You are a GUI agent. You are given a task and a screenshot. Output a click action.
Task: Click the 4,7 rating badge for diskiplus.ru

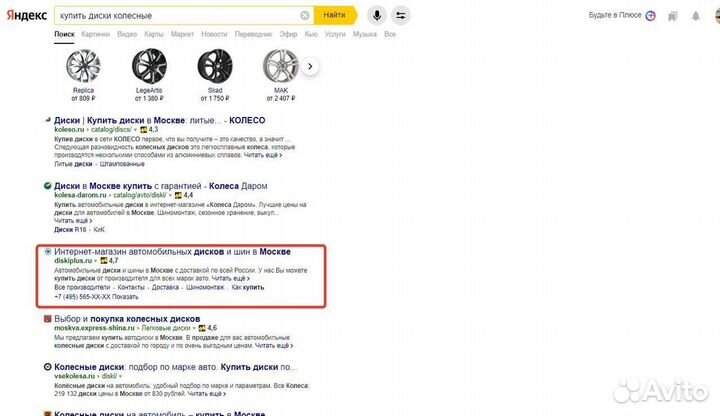click(109, 261)
